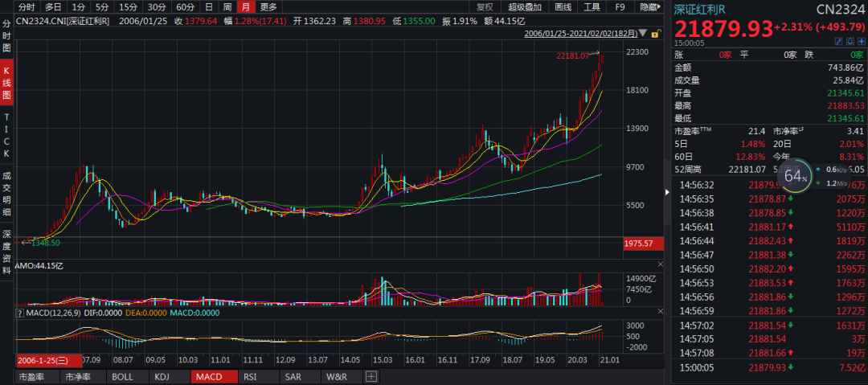The height and width of the screenshot is (385, 868).
Task: Open the 复权 adjustment dropdown
Action: (x=485, y=7)
